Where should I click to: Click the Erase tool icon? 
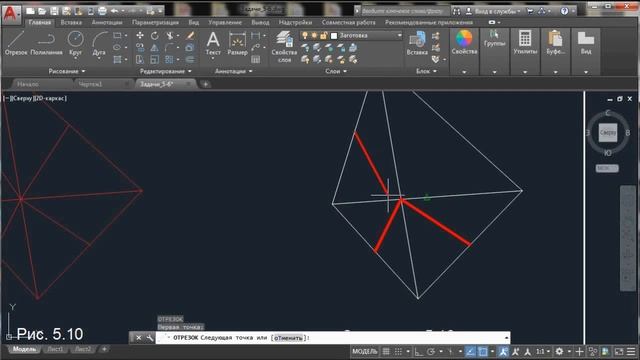190,36
